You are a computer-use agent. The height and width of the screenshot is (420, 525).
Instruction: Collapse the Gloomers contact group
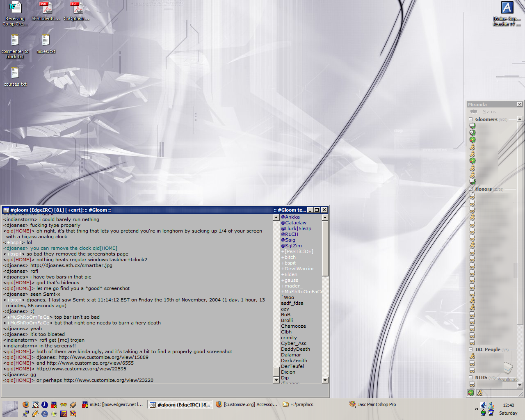(x=471, y=119)
